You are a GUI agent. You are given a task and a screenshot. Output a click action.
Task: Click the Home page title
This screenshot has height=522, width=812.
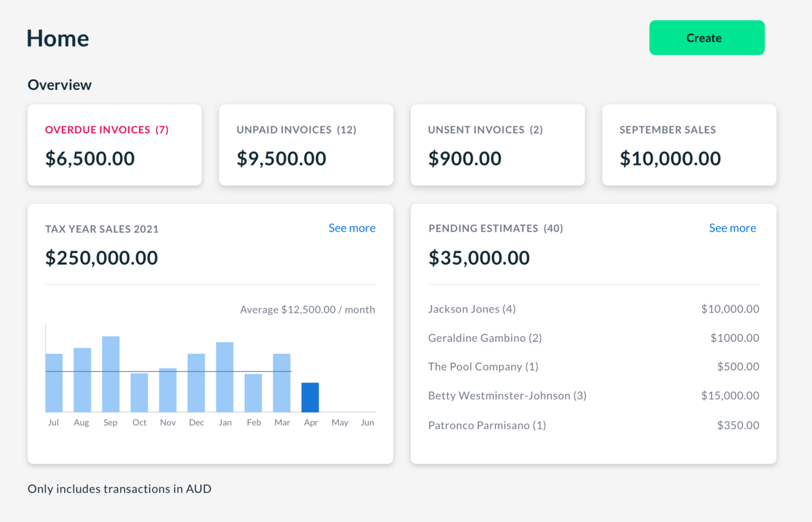(57, 38)
